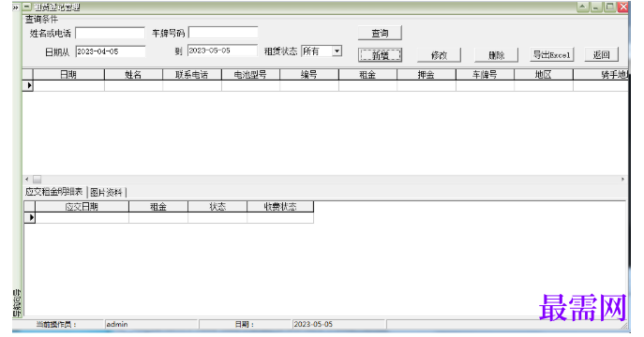Viewport: 644px width, 337px height.
Task: Click the horizontal scrollbar right arrow
Action: coord(622,179)
